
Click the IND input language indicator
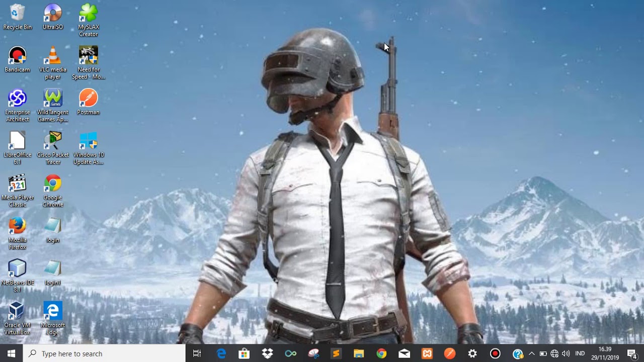pyautogui.click(x=580, y=353)
